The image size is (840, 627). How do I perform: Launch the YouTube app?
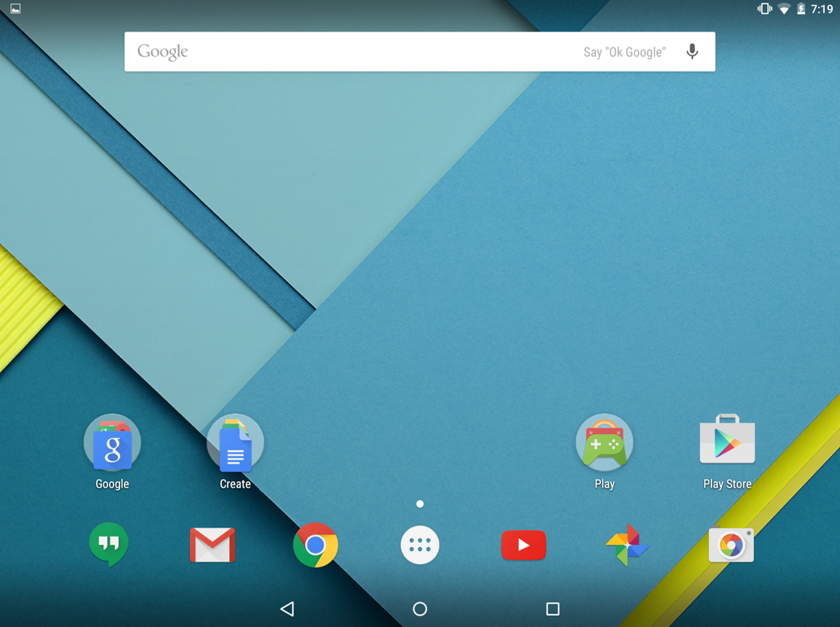[523, 545]
